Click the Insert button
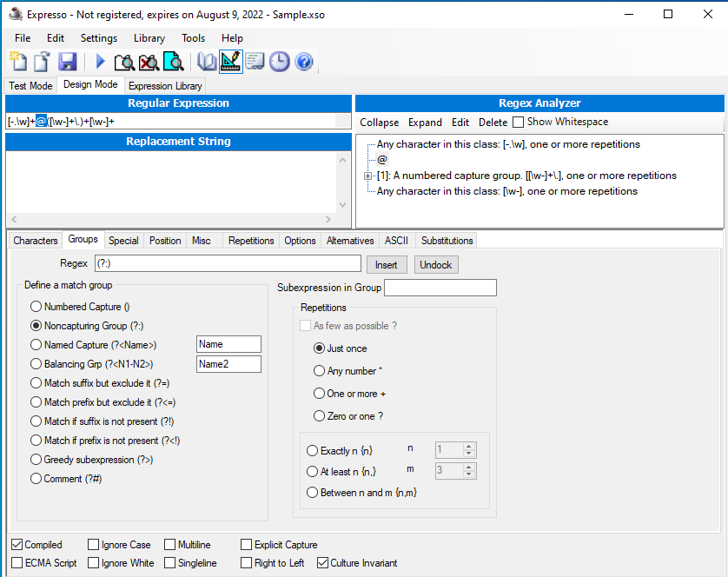This screenshot has width=728, height=577. 387,264
